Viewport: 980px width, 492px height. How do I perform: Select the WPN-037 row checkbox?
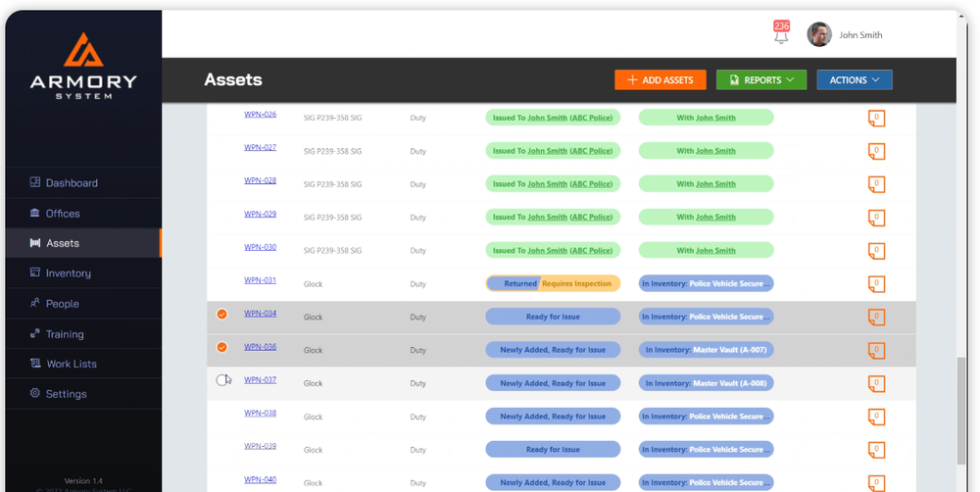coord(221,380)
